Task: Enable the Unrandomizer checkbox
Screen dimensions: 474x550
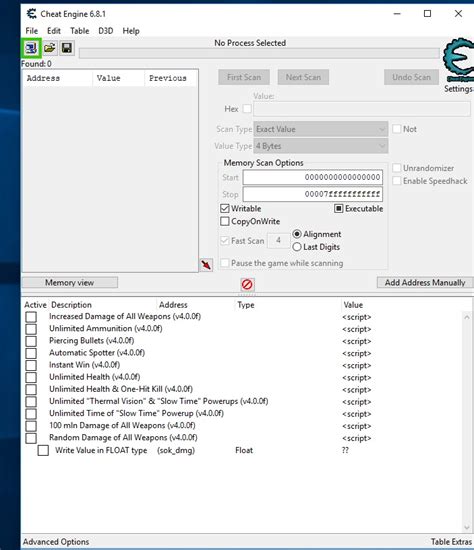Action: 397,168
